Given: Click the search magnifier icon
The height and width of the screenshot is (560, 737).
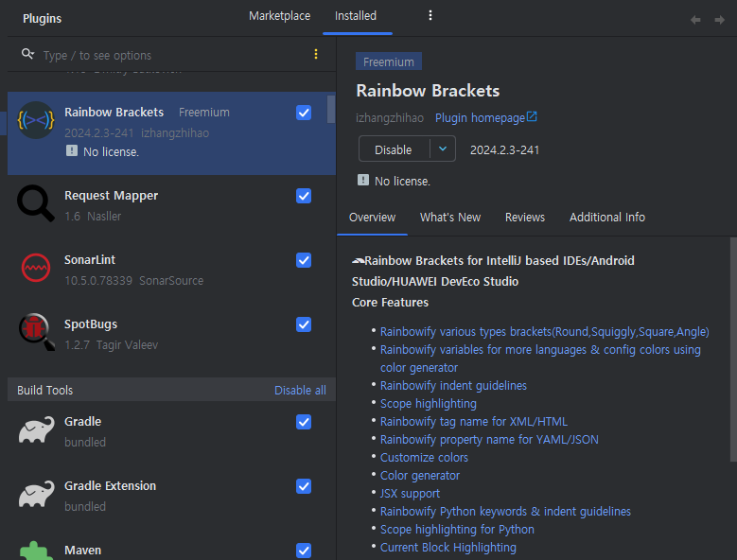Looking at the screenshot, I should click(27, 54).
